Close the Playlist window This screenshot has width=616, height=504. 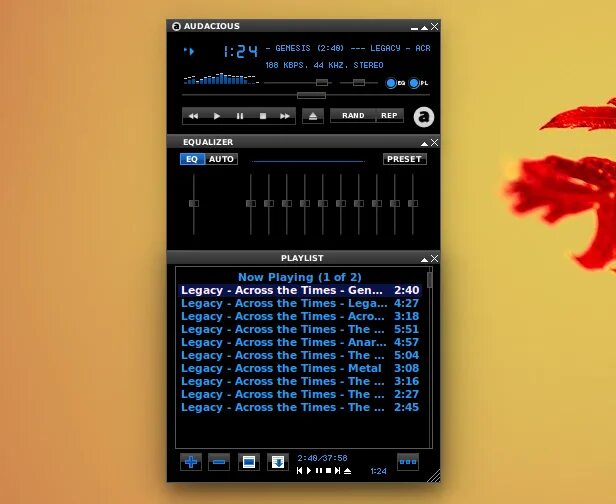[434, 258]
